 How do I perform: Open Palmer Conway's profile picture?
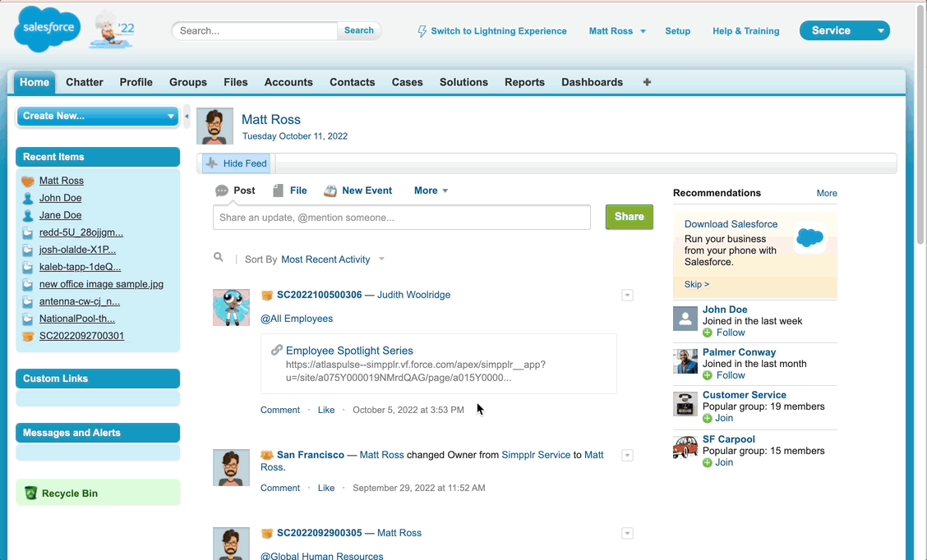[685, 361]
